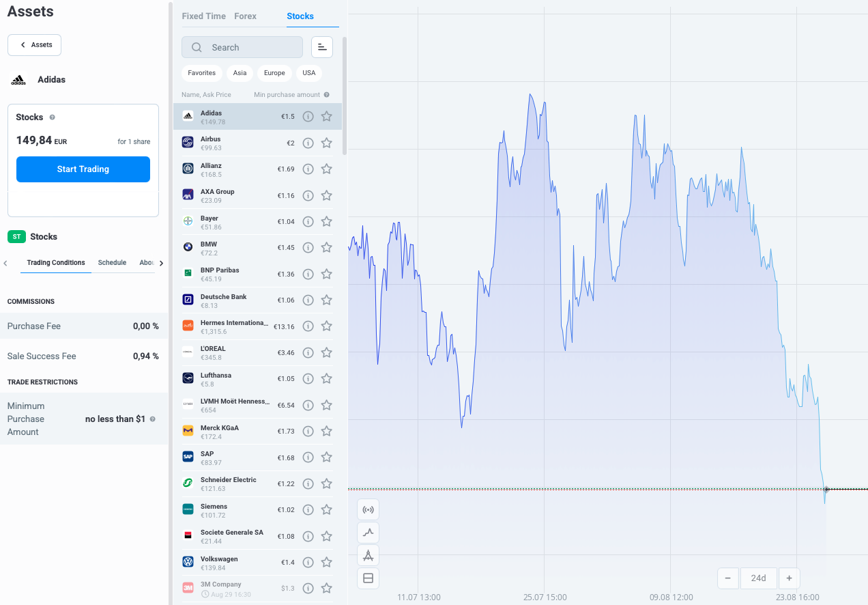Viewport: 868px width, 605px height.
Task: Open Merck KGaA info icon
Action: click(x=308, y=431)
